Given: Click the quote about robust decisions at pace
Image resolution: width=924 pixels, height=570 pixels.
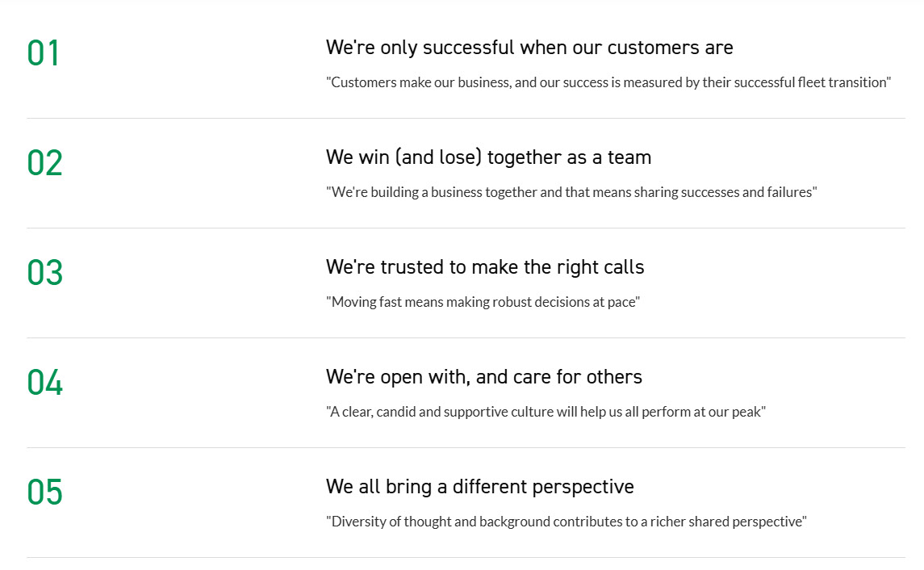Looking at the screenshot, I should [483, 302].
